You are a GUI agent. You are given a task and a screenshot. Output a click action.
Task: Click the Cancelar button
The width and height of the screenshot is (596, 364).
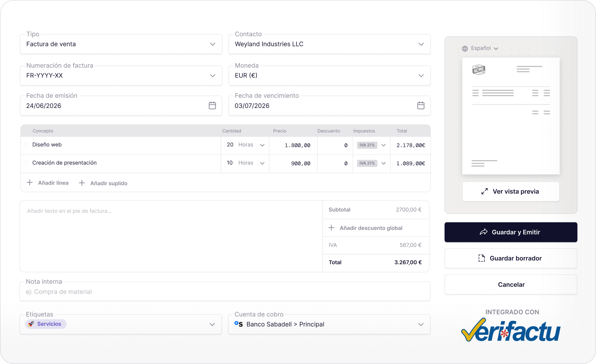(x=511, y=284)
